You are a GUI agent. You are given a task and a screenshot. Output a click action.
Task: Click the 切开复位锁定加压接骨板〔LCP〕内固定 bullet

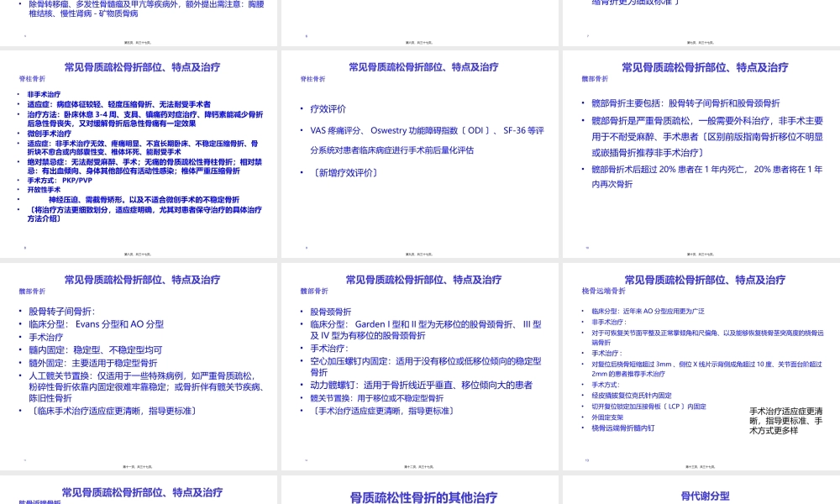(x=648, y=407)
